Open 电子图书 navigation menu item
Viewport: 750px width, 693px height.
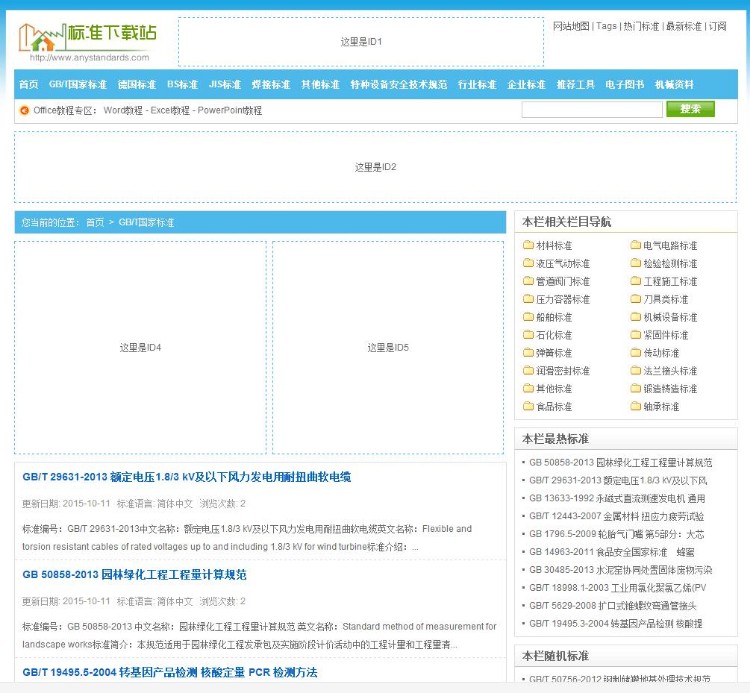(x=625, y=85)
